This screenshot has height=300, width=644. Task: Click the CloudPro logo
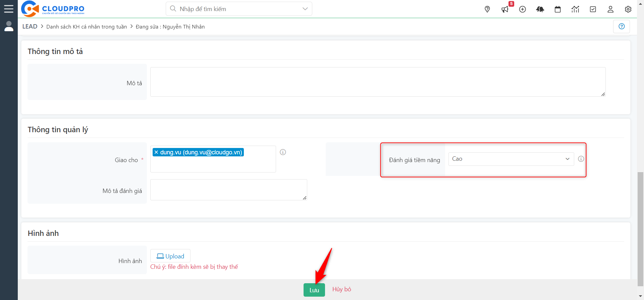click(53, 9)
